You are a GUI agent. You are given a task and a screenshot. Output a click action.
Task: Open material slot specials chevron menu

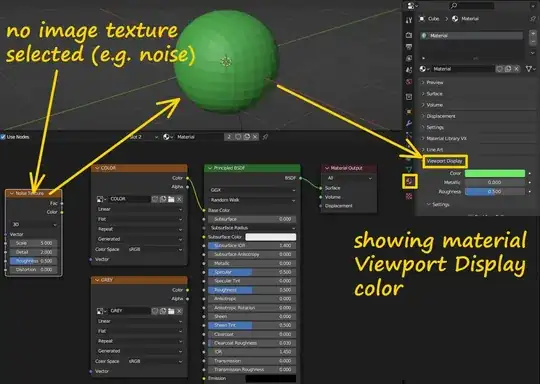532,53
